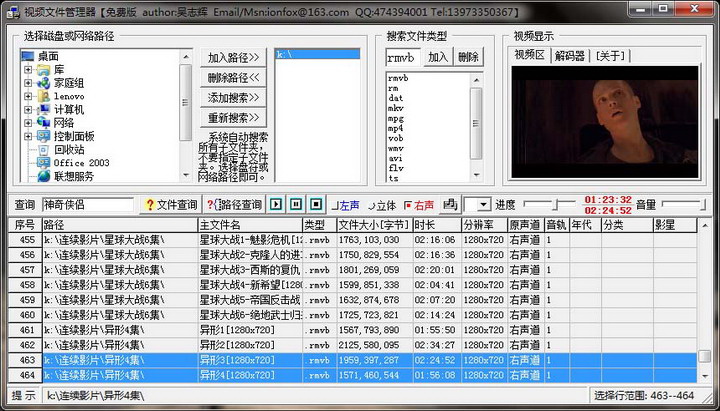
Task: Sort by File Size (文件大小) column header
Action: coord(375,225)
